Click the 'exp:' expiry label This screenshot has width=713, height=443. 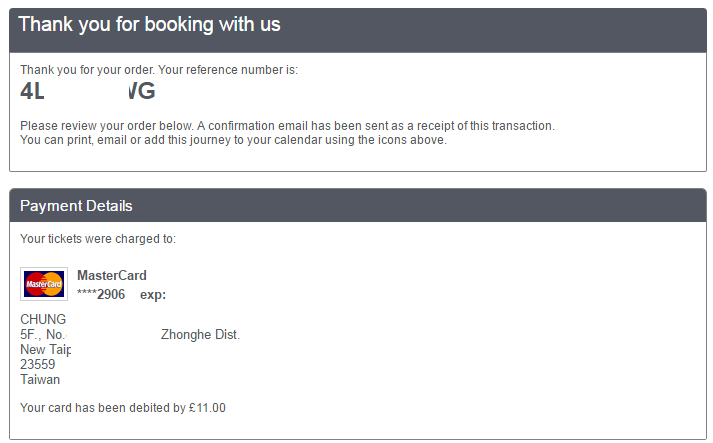pos(153,295)
